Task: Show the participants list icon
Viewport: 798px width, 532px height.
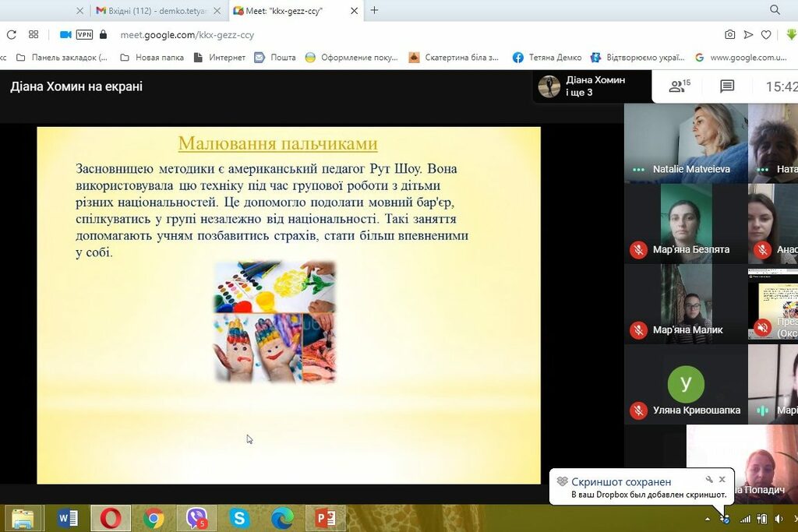Action: pyautogui.click(x=680, y=86)
